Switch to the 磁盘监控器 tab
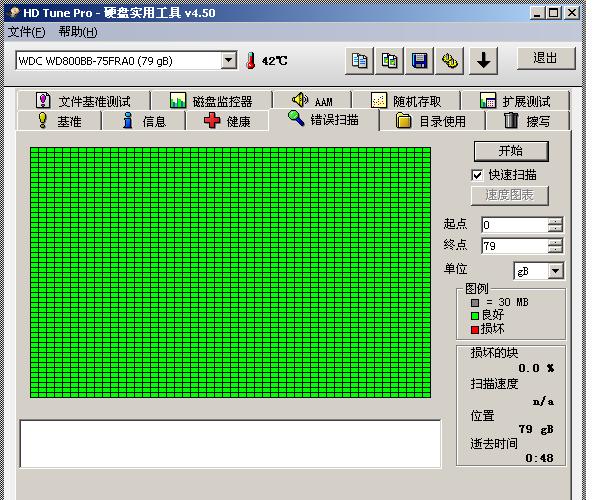The image size is (600, 500). pyautogui.click(x=211, y=101)
